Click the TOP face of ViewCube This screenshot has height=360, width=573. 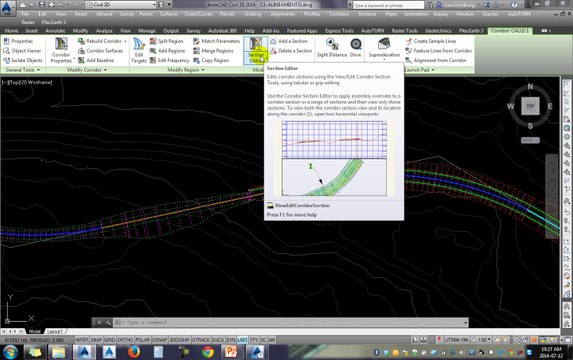coord(530,106)
